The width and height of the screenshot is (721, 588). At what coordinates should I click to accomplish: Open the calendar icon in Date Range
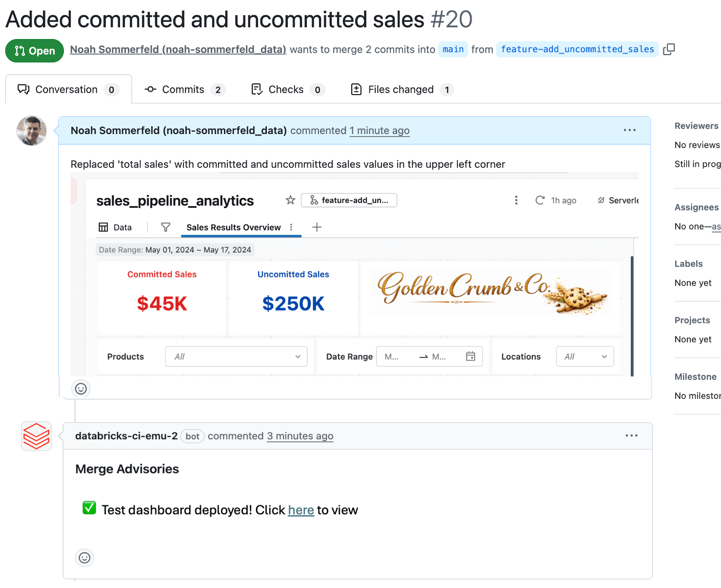(470, 356)
